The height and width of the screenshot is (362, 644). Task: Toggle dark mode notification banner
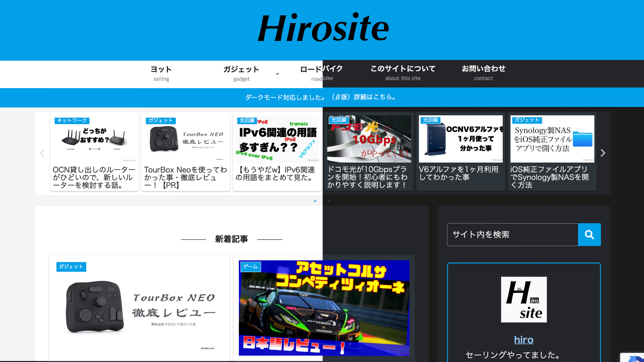(x=322, y=97)
